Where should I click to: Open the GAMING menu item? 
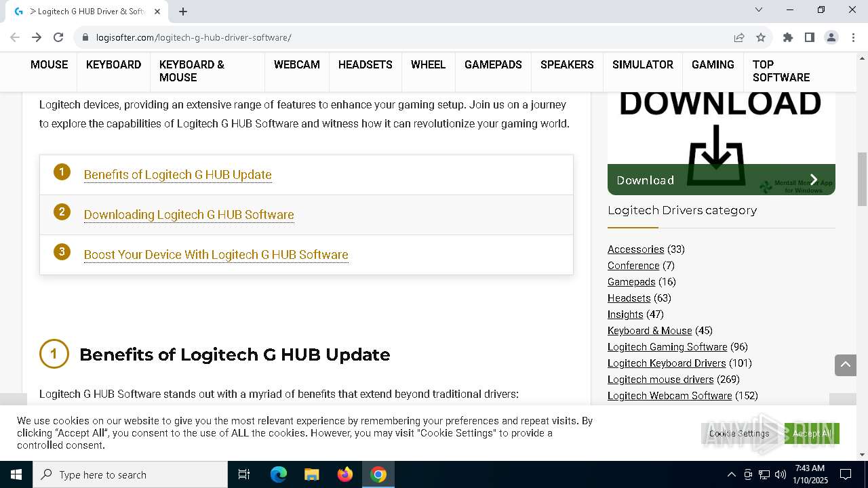[713, 64]
